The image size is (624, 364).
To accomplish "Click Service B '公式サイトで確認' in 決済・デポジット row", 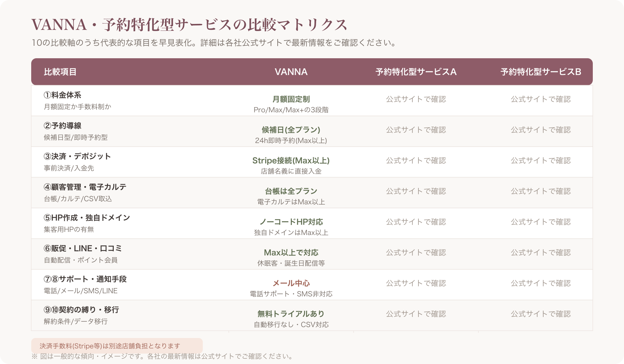I will (541, 161).
